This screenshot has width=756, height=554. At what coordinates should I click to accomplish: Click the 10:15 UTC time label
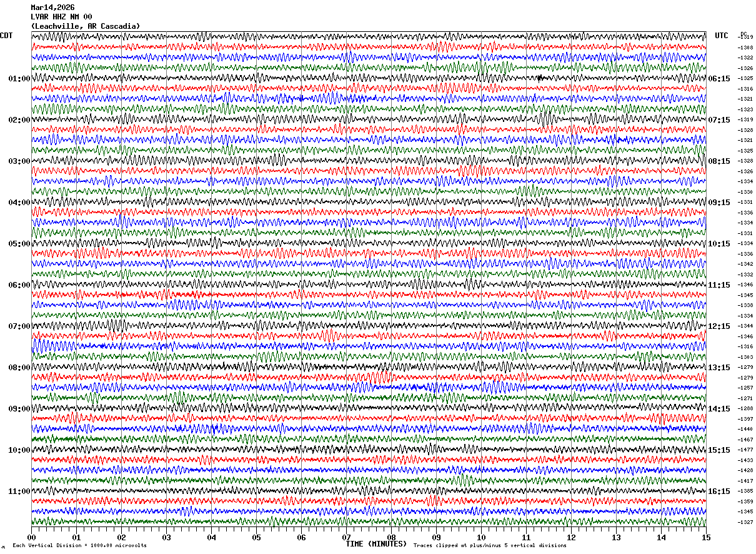[x=719, y=244]
